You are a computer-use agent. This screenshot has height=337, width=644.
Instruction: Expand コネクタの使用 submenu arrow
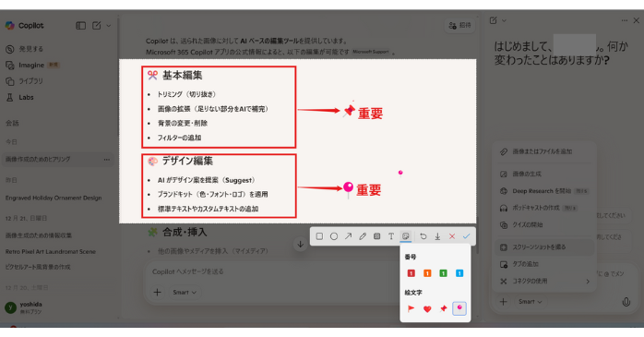coord(588,282)
